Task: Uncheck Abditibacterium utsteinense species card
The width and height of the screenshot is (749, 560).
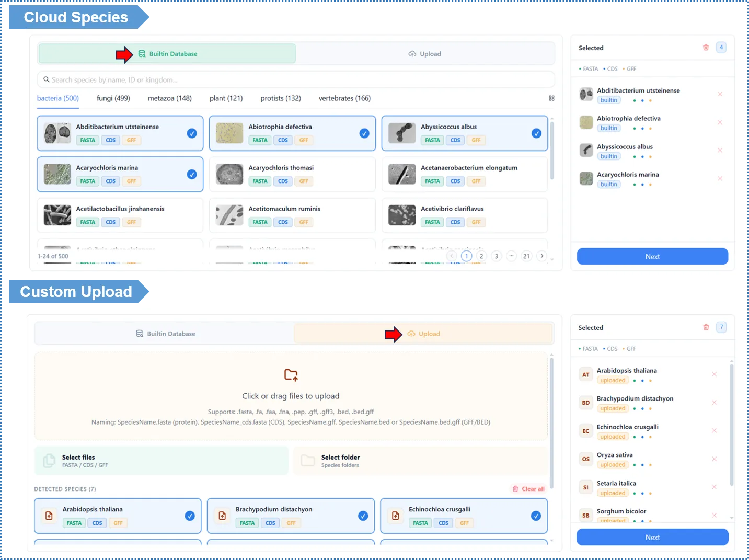Action: click(x=192, y=133)
